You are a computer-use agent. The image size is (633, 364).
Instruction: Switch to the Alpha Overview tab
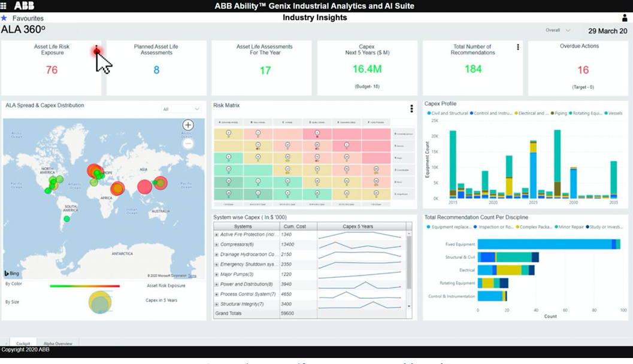(x=58, y=343)
